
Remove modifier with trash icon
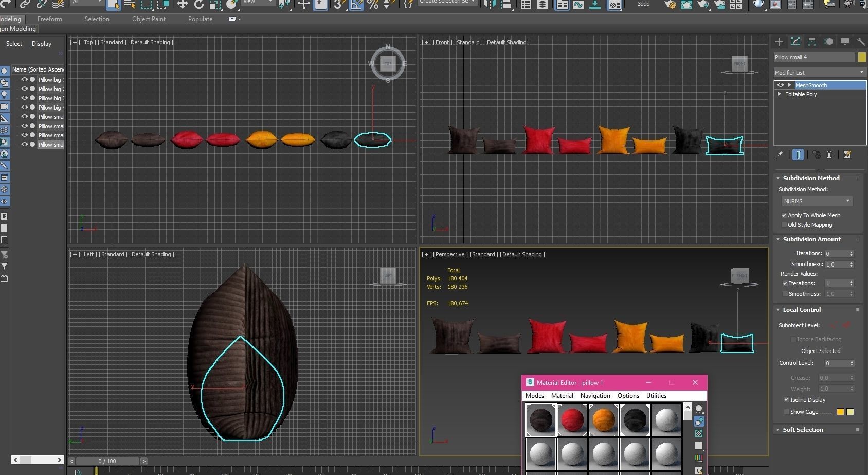click(829, 154)
